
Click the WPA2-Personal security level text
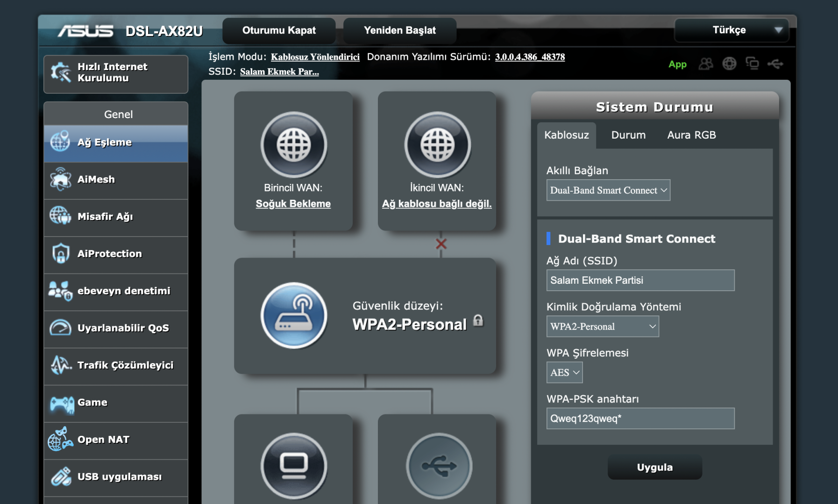point(409,324)
